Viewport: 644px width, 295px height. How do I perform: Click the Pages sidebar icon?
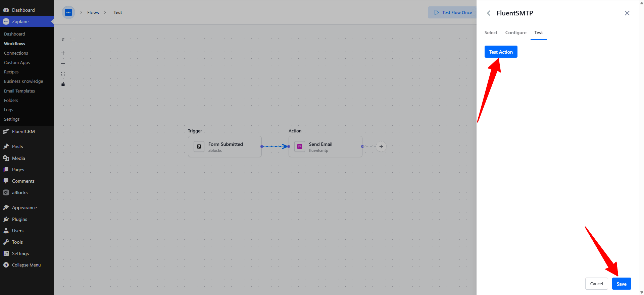tap(6, 170)
